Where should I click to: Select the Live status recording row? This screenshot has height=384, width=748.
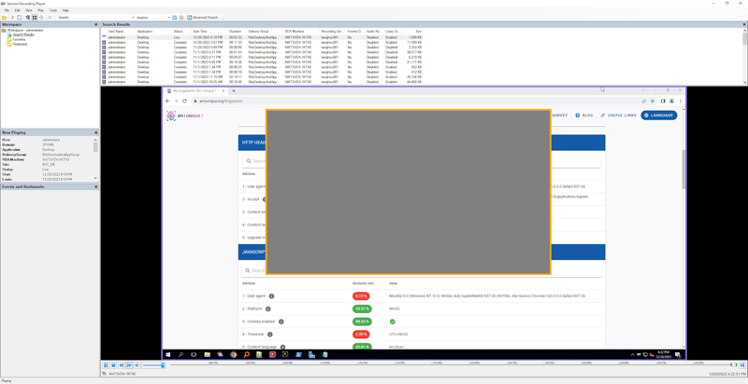[x=261, y=37]
